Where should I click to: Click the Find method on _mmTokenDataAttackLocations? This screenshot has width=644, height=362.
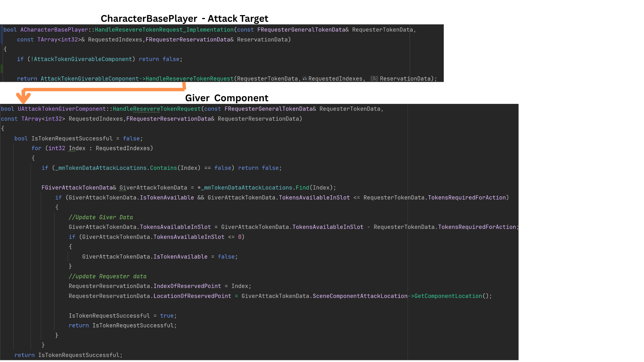[302, 188]
